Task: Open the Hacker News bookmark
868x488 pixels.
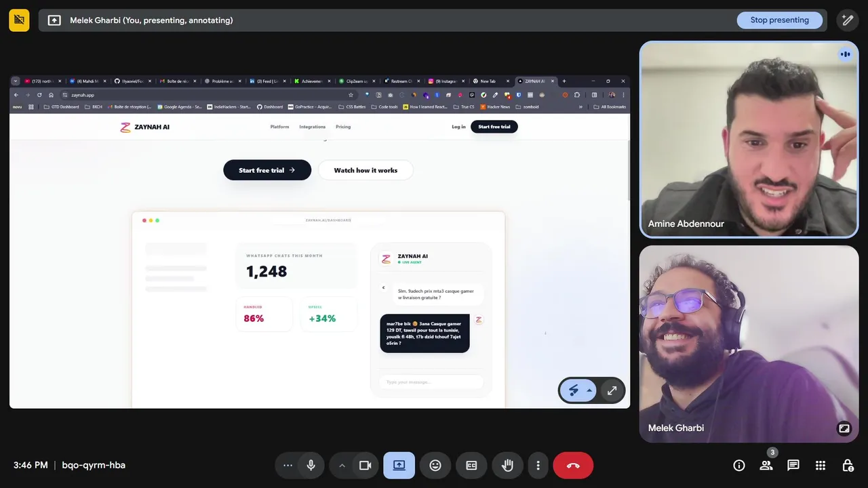Action: coord(495,107)
